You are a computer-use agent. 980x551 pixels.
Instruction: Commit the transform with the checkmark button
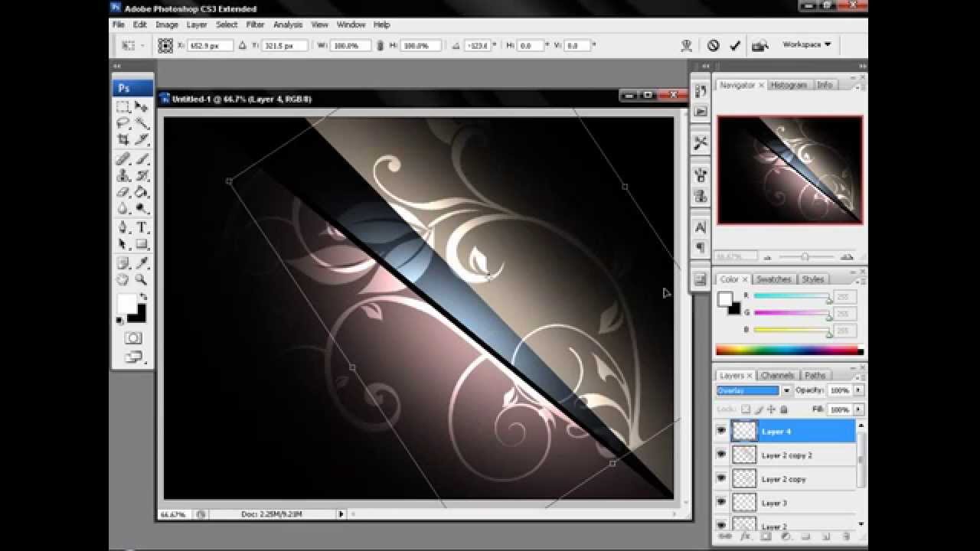[x=736, y=45]
